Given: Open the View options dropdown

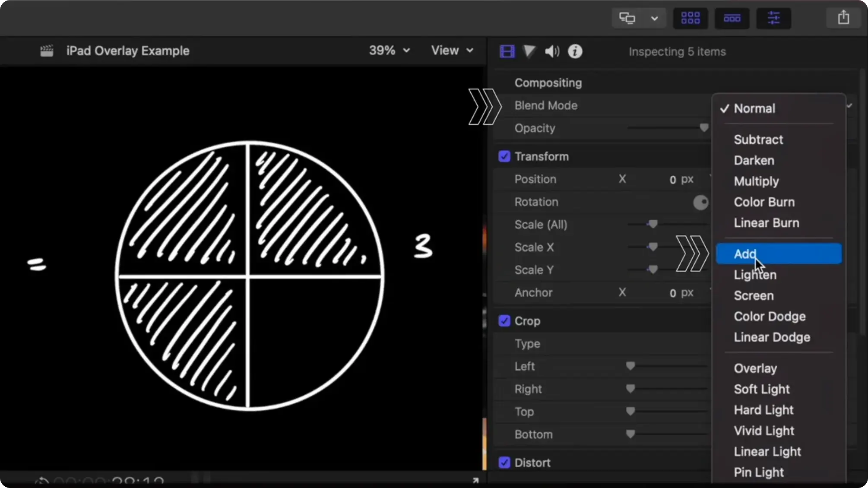Looking at the screenshot, I should [x=452, y=51].
